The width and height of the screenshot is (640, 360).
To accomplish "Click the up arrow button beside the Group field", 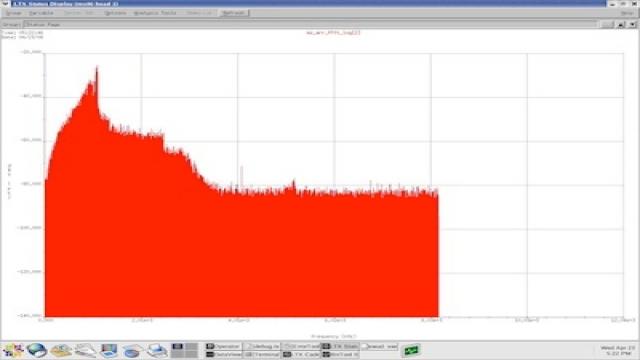I will click(x=621, y=24).
